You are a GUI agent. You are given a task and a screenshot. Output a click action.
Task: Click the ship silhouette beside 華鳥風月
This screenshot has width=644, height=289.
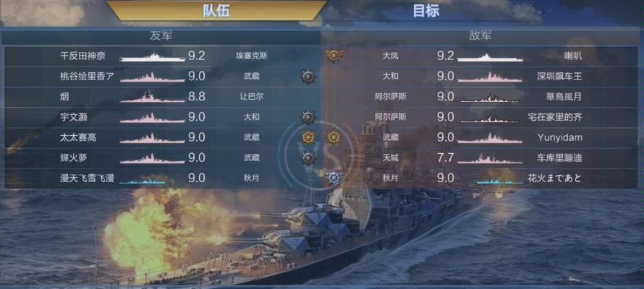[490, 98]
